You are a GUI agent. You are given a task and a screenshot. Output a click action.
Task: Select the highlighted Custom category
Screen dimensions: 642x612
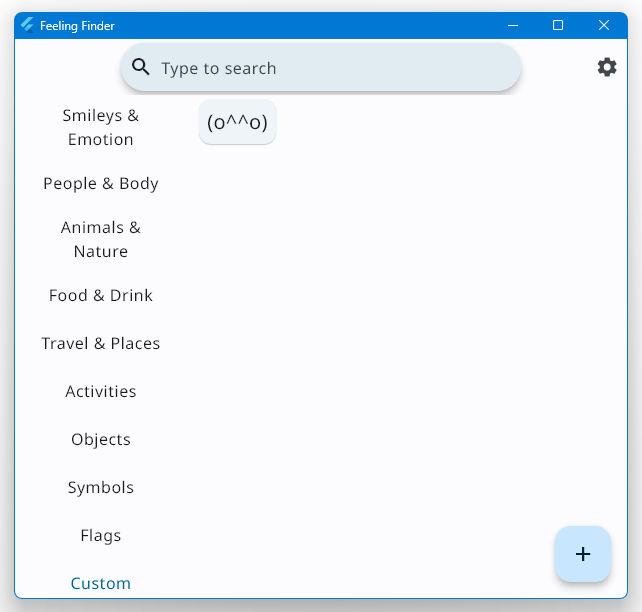[101, 583]
